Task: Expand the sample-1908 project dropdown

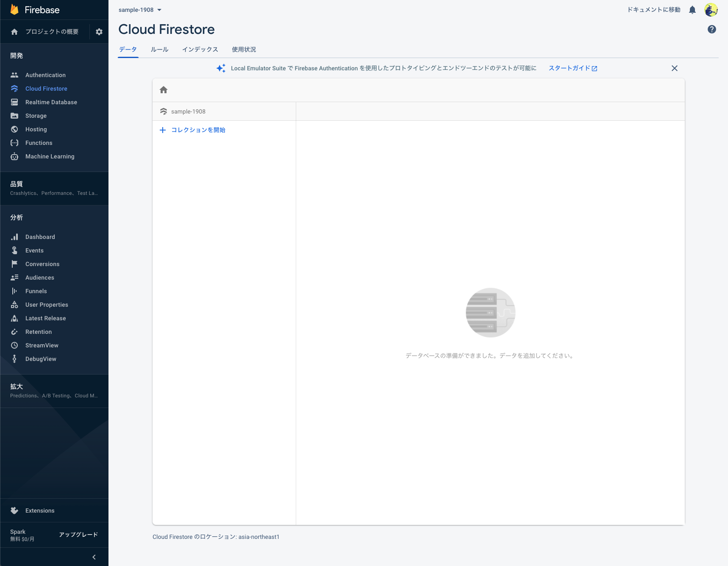Action: 140,10
